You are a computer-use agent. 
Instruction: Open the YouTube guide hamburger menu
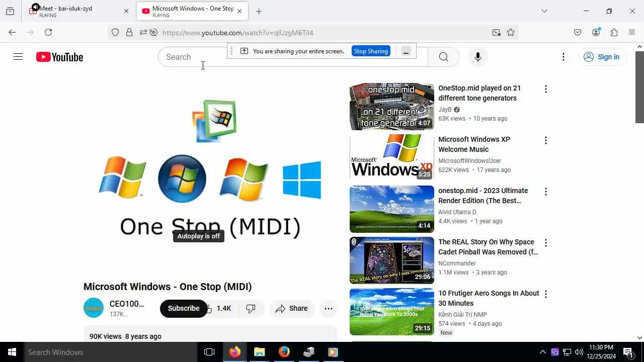pos(18,57)
